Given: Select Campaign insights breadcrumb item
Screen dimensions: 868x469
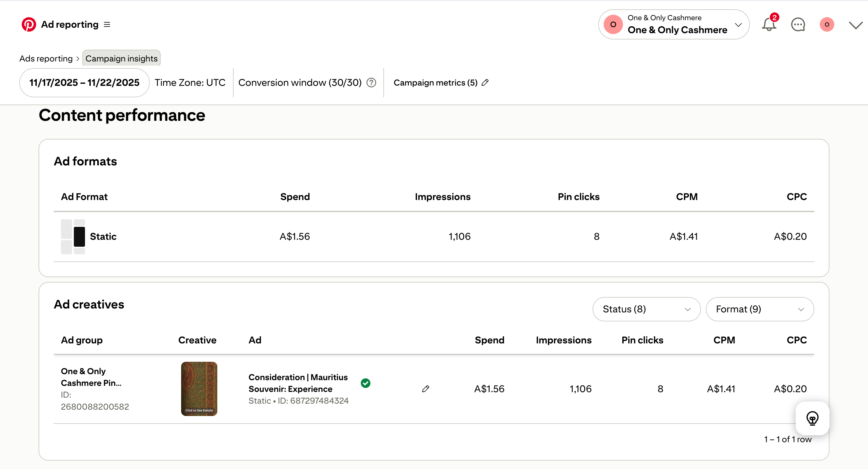Looking at the screenshot, I should coord(121,58).
